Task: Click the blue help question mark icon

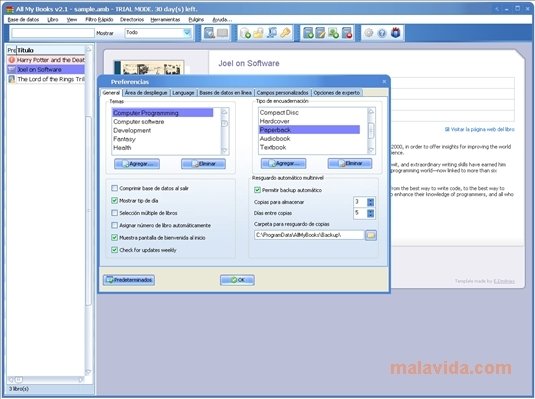Action: [382, 33]
